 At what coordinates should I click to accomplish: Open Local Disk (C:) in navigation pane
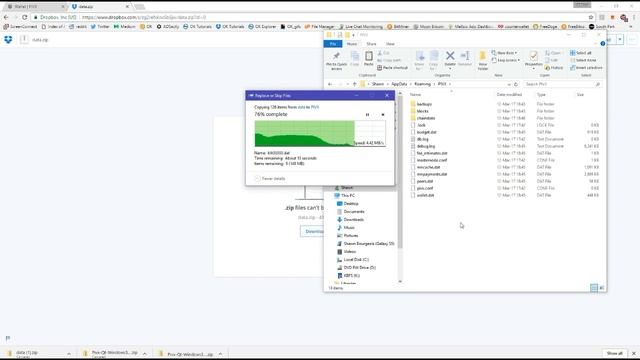click(356, 260)
